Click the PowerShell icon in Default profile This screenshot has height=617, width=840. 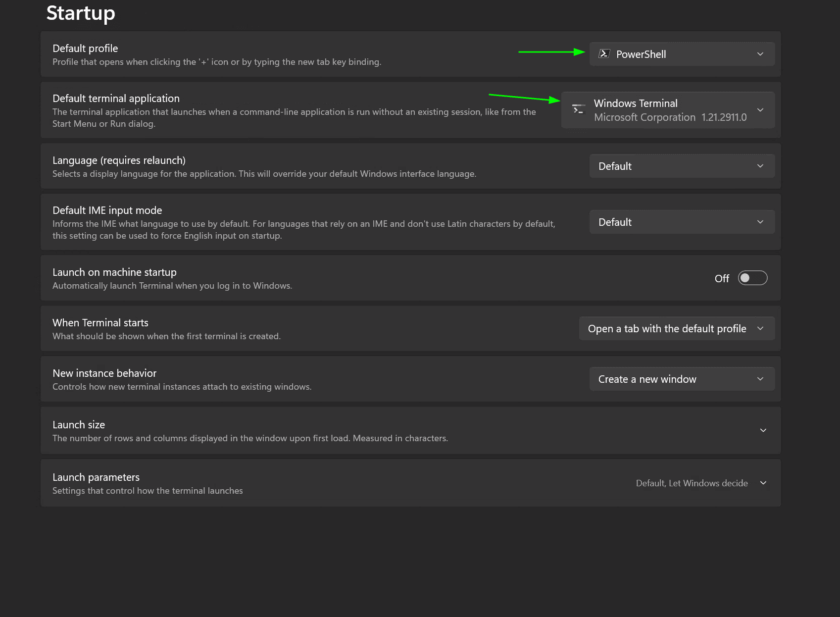tap(604, 54)
